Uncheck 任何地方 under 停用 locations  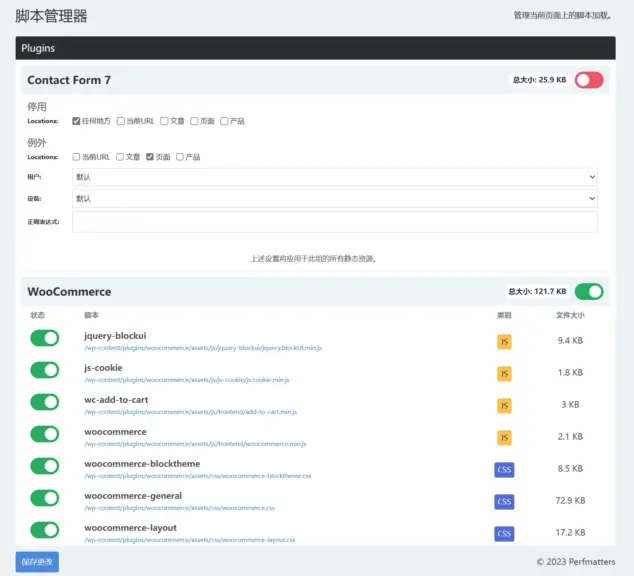(x=76, y=121)
